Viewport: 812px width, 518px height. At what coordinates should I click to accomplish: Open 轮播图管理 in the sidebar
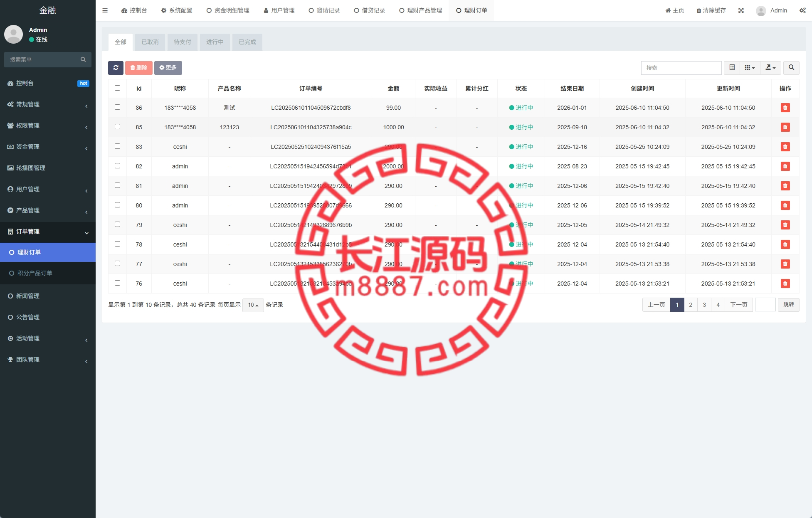pyautogui.click(x=48, y=168)
